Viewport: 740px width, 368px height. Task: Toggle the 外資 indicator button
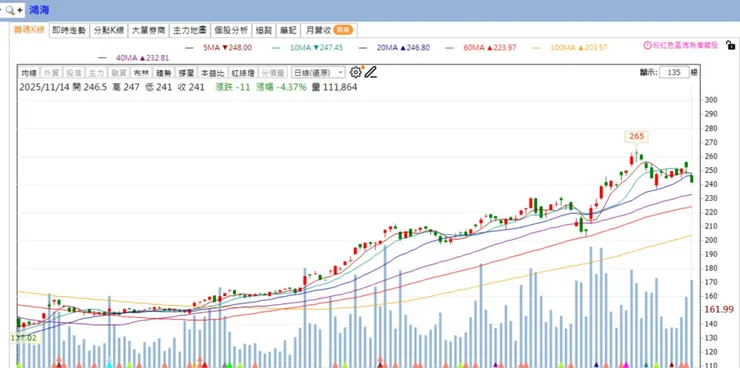[x=51, y=73]
